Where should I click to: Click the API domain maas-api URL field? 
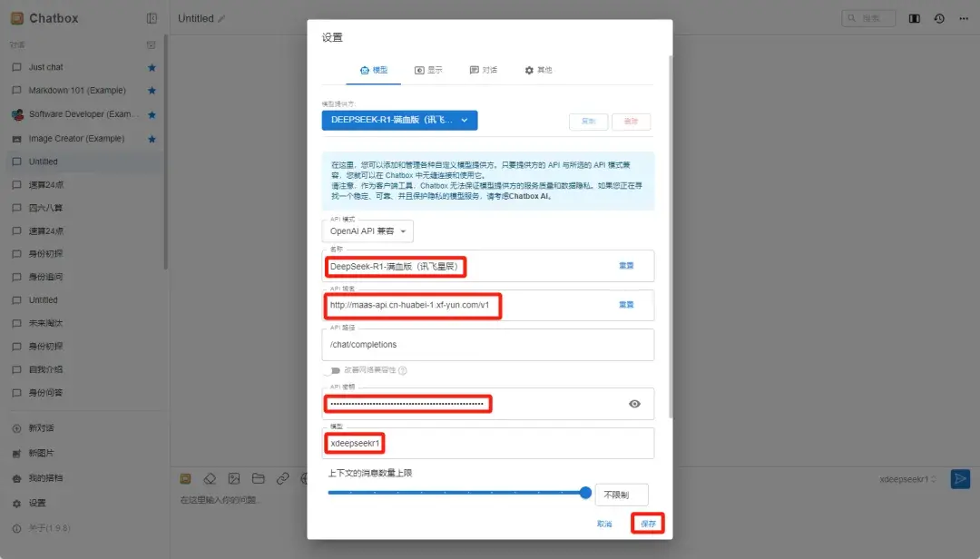tap(488, 305)
